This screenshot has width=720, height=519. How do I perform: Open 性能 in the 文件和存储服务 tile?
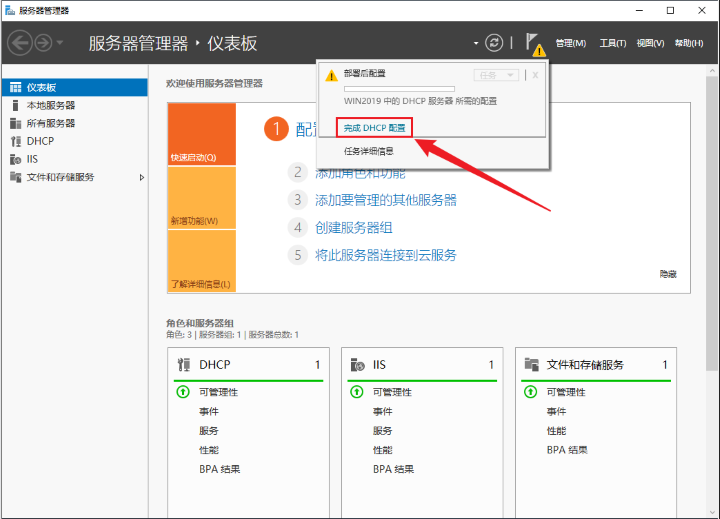tap(557, 431)
